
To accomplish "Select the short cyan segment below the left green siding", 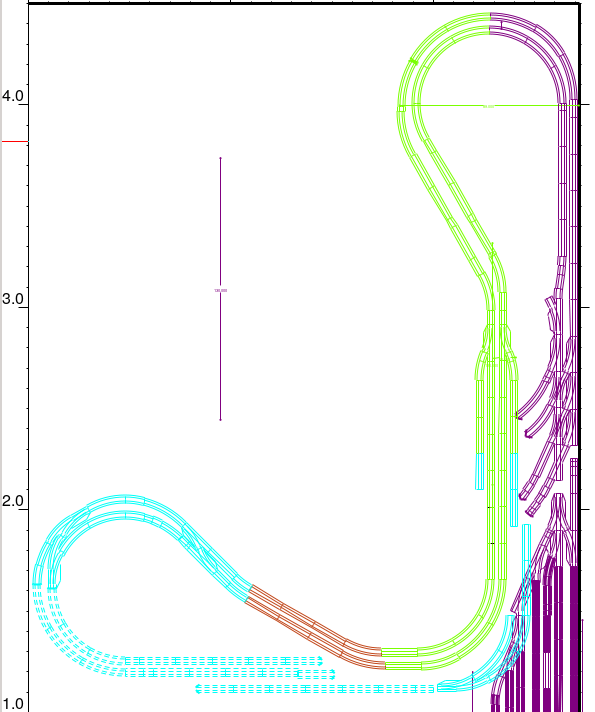I will pyautogui.click(x=479, y=471).
